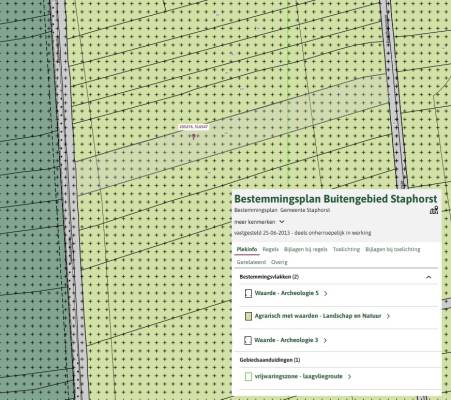This screenshot has height=400, width=451.
Task: Open the Toelichting tab
Action: pyautogui.click(x=346, y=249)
